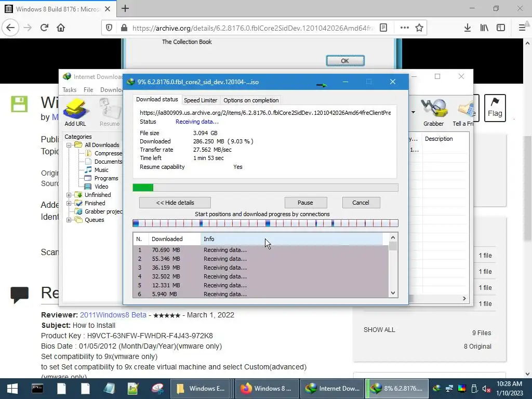
Task: Go to Firefox home page icon
Action: [61, 28]
